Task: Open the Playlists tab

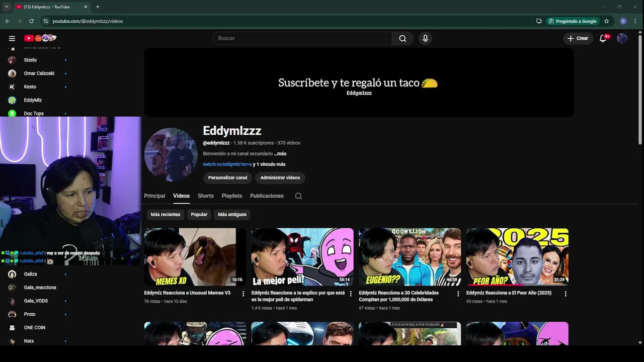Action: 232,196
